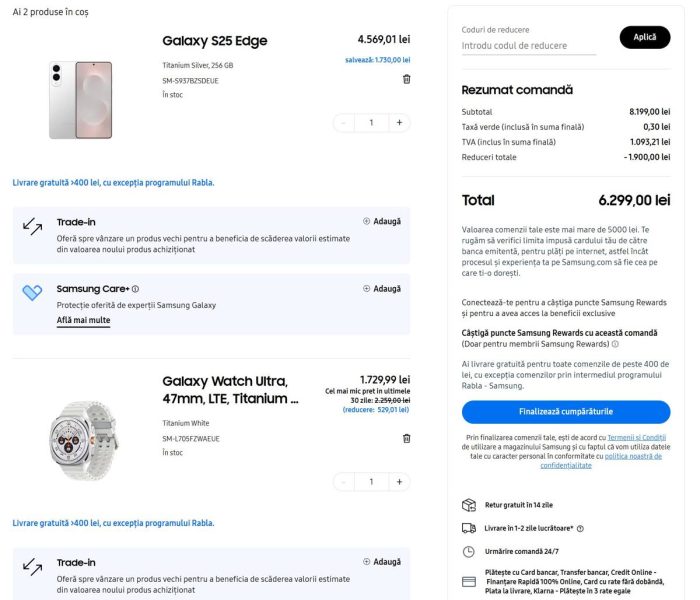Open delivery working days info icon
The height and width of the screenshot is (600, 700).
click(580, 528)
